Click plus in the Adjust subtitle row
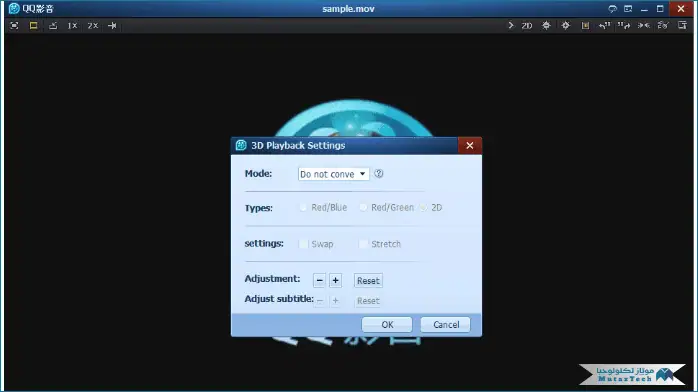Image resolution: width=698 pixels, height=392 pixels. pos(336,301)
